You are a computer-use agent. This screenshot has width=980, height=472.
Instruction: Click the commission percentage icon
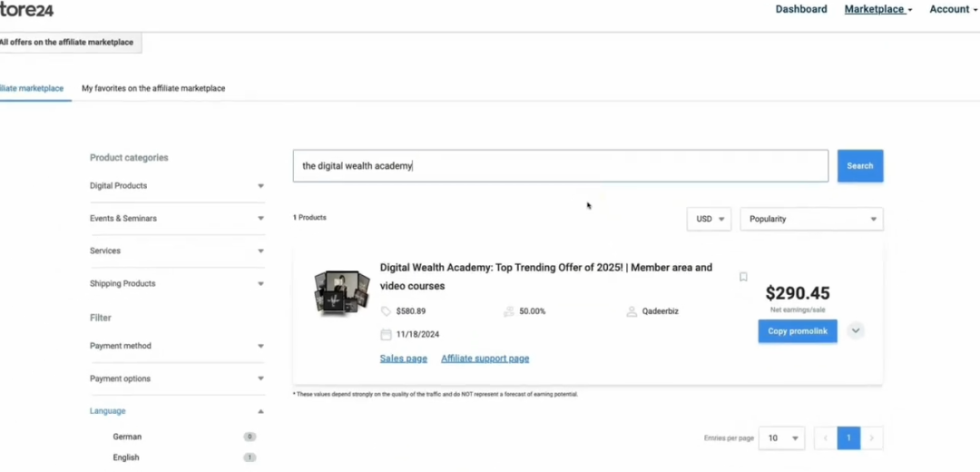[x=509, y=311]
